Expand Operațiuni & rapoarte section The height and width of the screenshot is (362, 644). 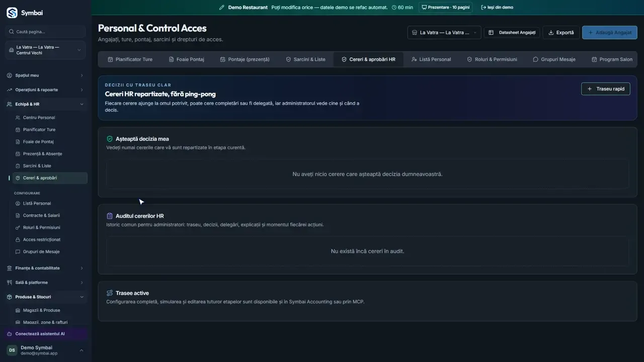[46, 90]
